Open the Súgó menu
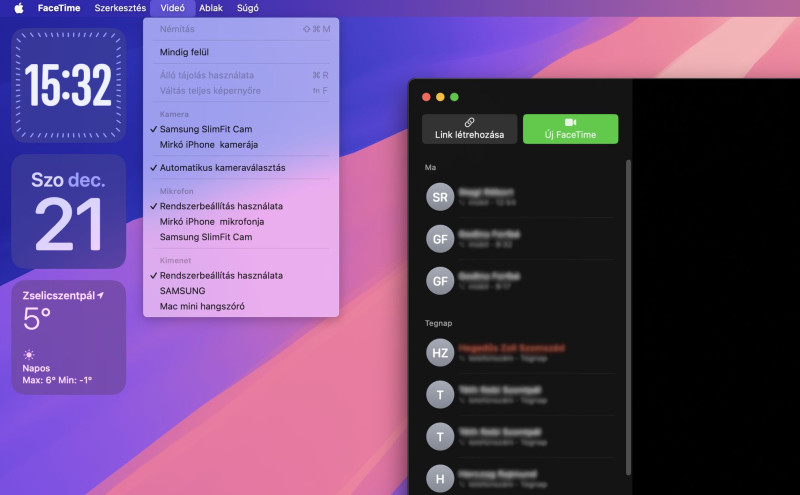Viewport: 800px width, 495px height. pos(247,8)
